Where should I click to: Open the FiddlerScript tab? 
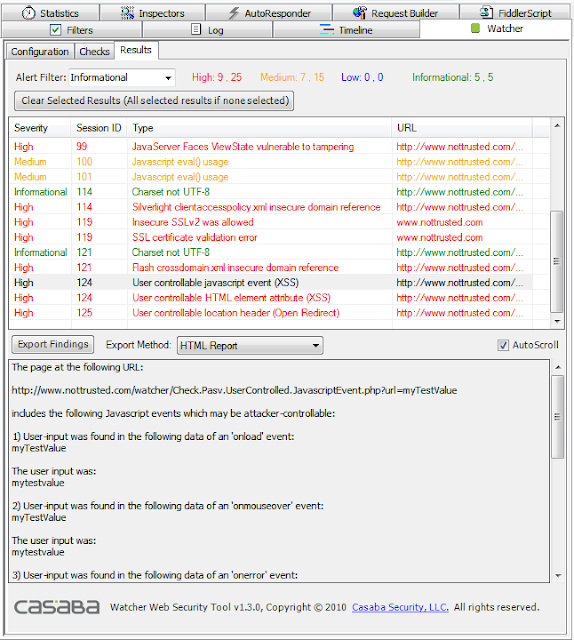[x=515, y=13]
